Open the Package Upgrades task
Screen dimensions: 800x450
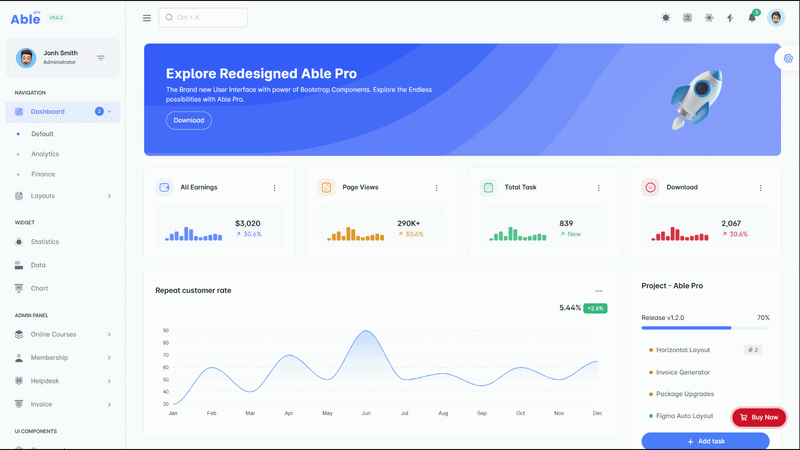click(685, 394)
